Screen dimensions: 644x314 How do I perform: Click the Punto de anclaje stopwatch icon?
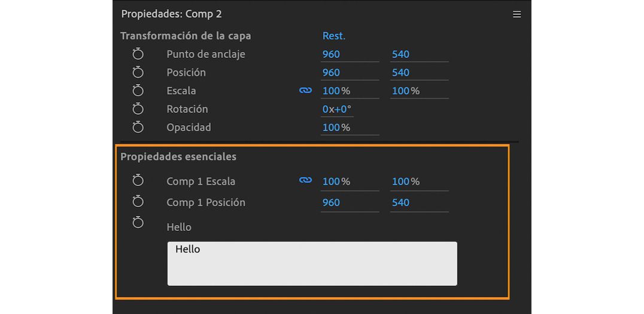click(138, 54)
